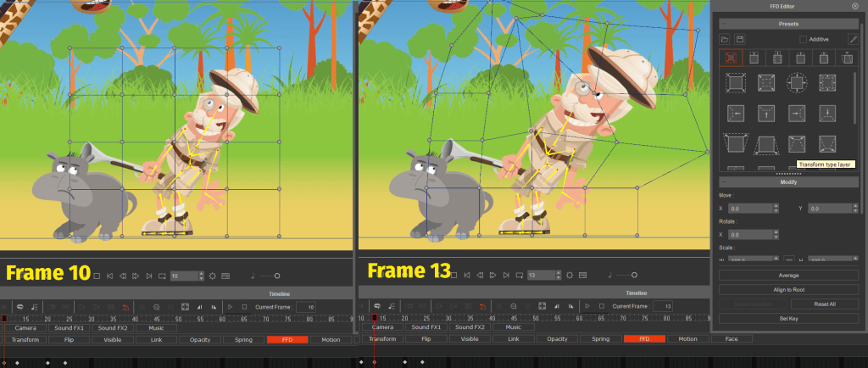Image resolution: width=868 pixels, height=368 pixels.
Task: Toggle the Link track in Frame 13 timeline
Action: coord(513,338)
